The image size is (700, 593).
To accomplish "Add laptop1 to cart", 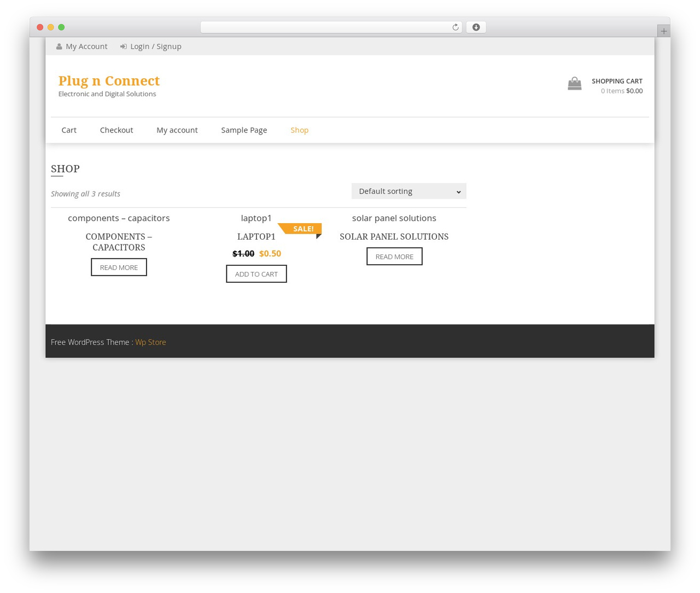I will click(x=256, y=274).
